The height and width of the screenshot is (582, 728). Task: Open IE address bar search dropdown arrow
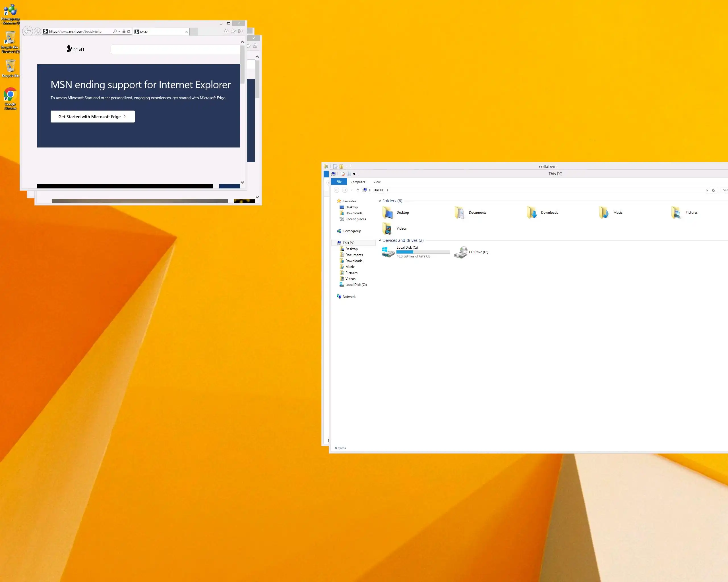119,31
